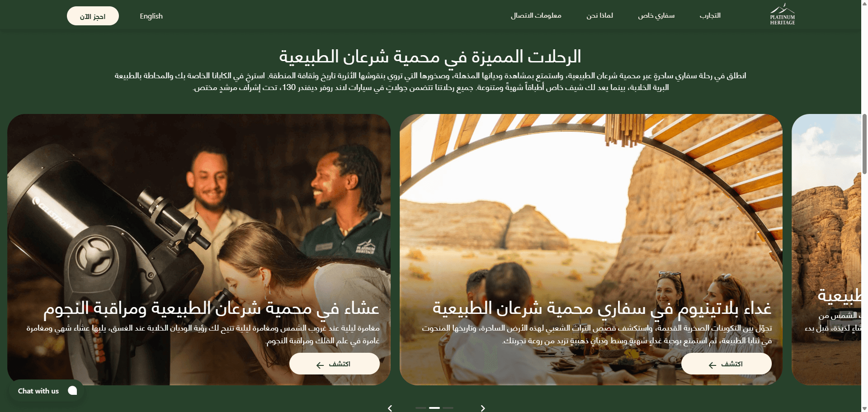868x412 pixels.
Task: Select the active middle carousel indicator
Action: click(x=434, y=408)
